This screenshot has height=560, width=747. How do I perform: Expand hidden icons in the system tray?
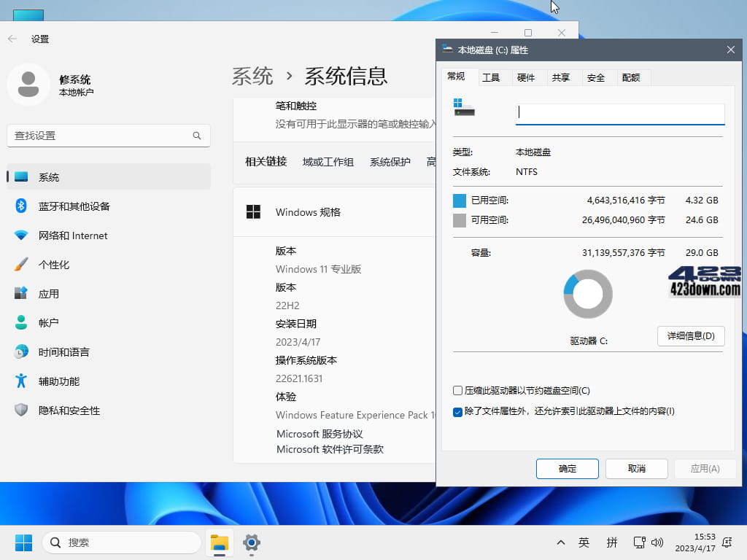561,542
